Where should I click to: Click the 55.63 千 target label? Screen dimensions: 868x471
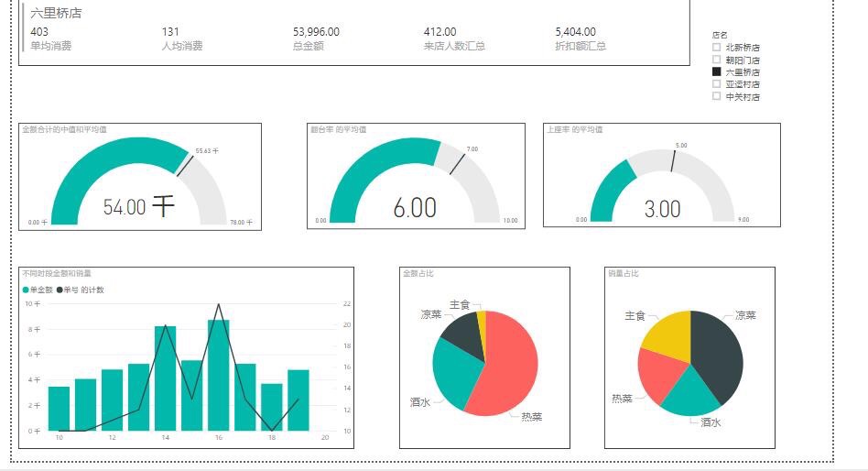click(x=207, y=150)
